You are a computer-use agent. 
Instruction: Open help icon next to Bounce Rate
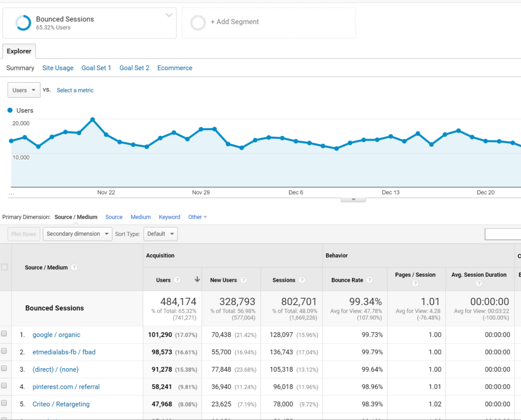point(369,280)
